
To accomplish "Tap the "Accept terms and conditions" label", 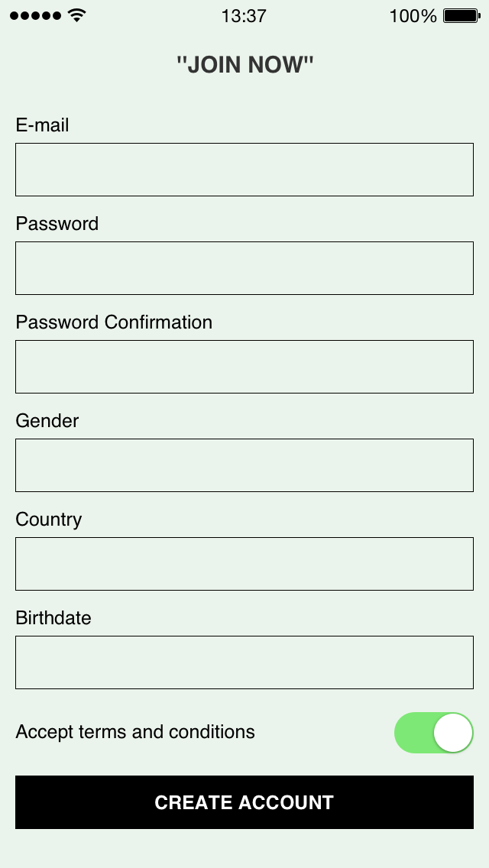I will [x=135, y=732].
